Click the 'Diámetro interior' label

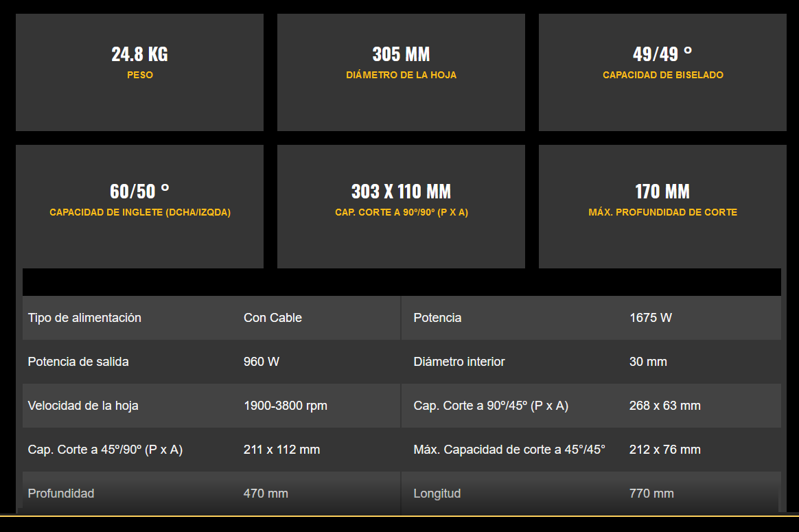tap(459, 362)
